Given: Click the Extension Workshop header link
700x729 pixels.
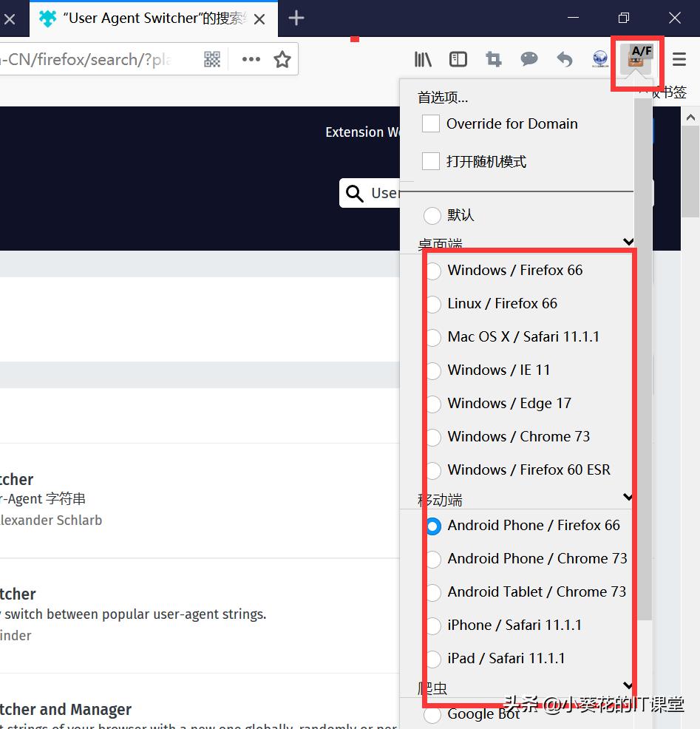Looking at the screenshot, I should 362,132.
